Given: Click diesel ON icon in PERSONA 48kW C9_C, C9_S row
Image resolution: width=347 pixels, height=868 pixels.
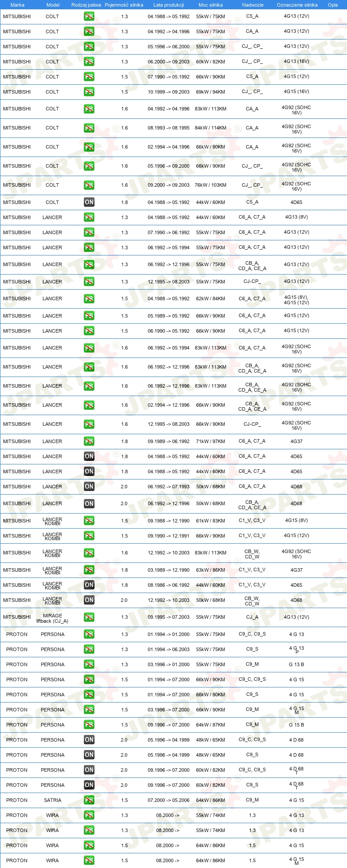Looking at the screenshot, I should (89, 740).
